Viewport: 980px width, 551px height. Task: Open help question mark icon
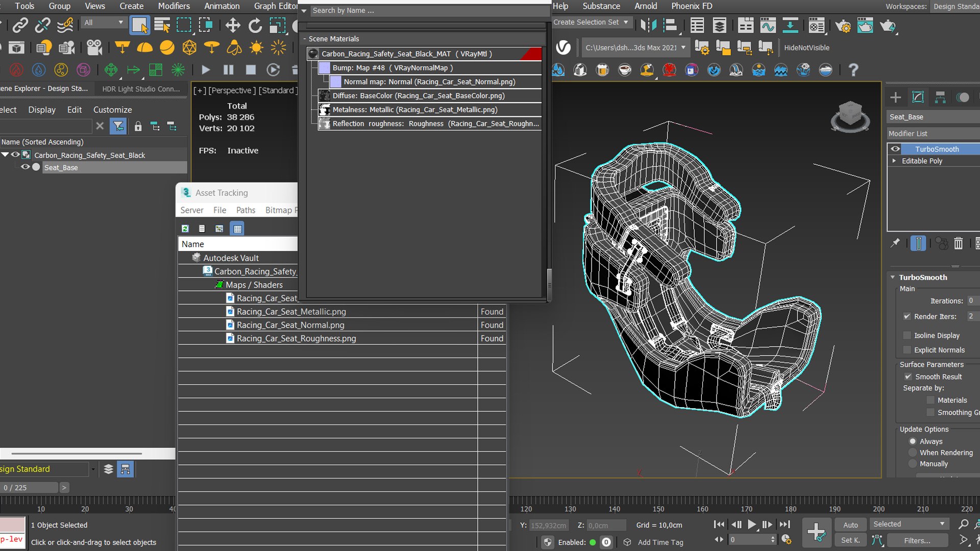(x=853, y=70)
